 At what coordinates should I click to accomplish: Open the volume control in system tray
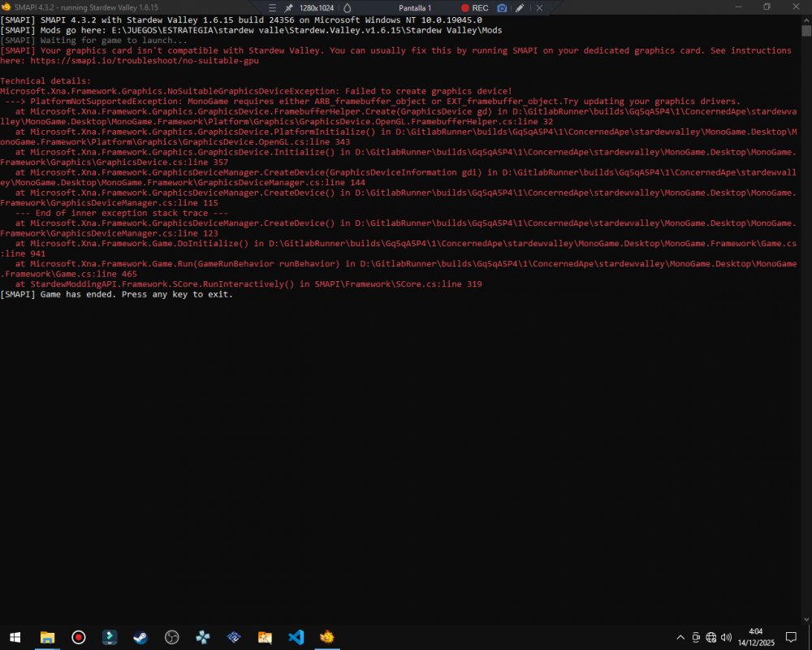[x=725, y=637]
